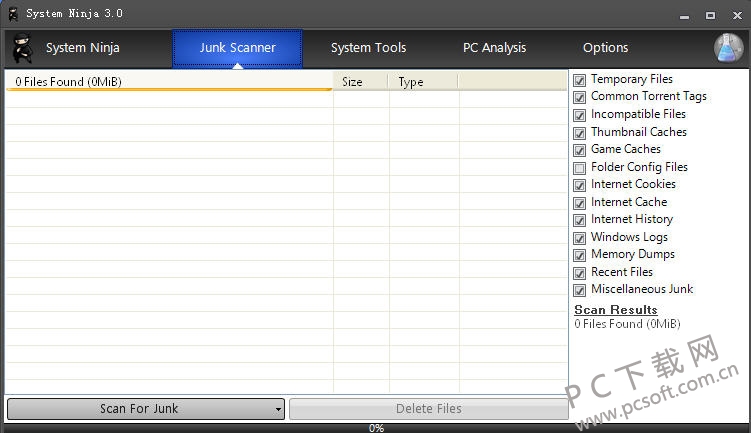Screen dimensions: 751x433
Task: Open the System Ninja tab
Action: click(x=82, y=48)
